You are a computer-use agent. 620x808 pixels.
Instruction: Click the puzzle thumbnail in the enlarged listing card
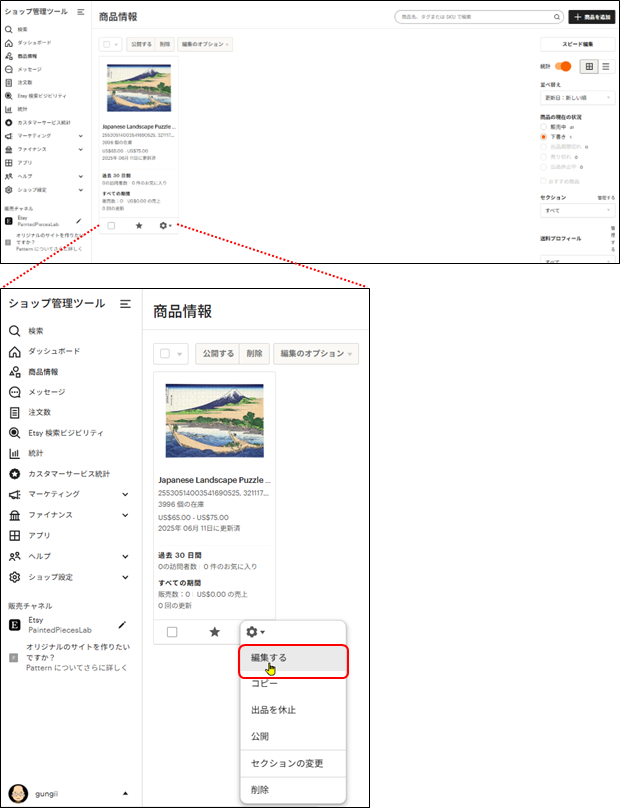pos(214,420)
